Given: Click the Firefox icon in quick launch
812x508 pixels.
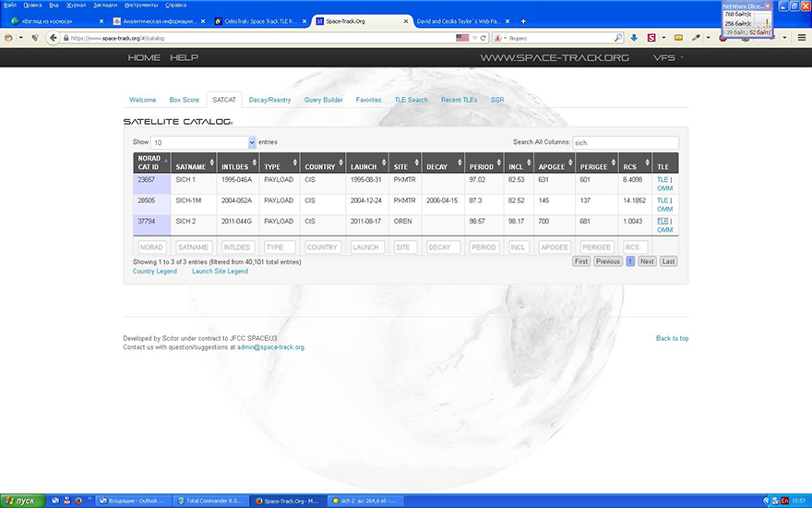Looking at the screenshot, I should pyautogui.click(x=78, y=501).
